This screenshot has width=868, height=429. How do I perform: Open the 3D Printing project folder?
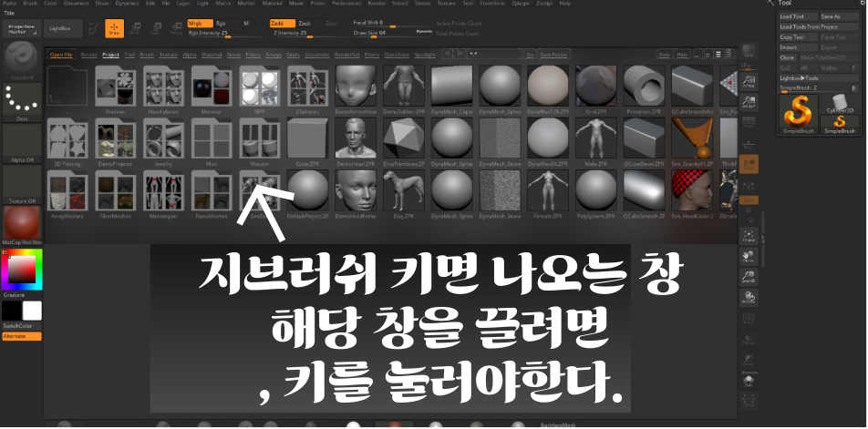coord(67,141)
